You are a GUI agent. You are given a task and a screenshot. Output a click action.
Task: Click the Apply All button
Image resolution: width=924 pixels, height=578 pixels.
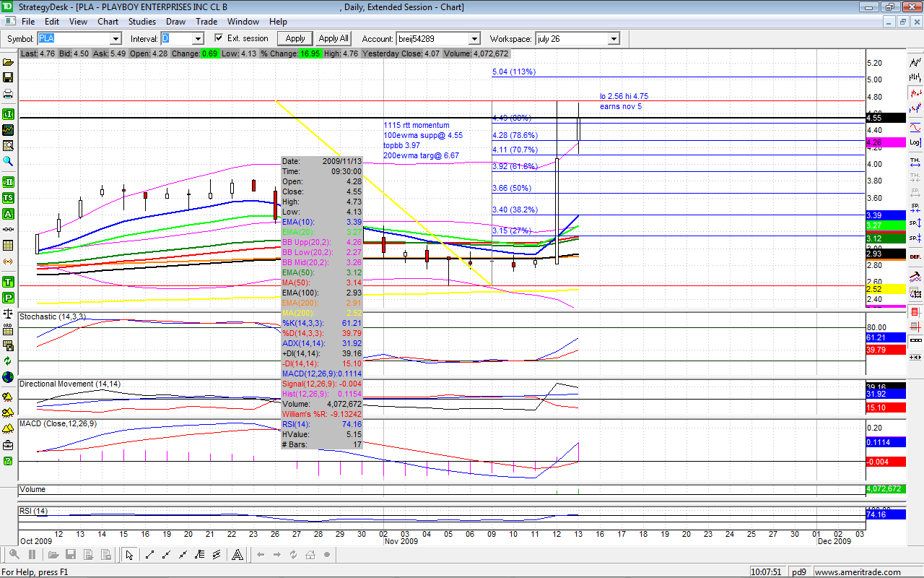point(334,38)
